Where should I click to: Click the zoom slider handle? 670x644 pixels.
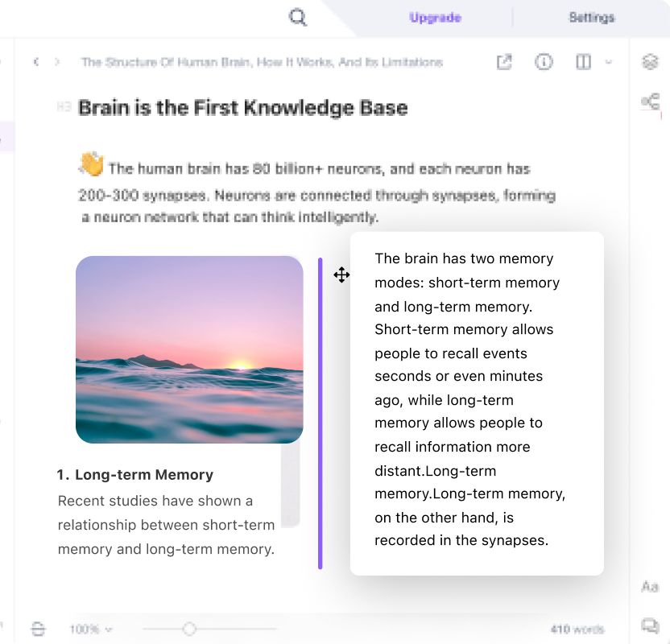click(189, 629)
